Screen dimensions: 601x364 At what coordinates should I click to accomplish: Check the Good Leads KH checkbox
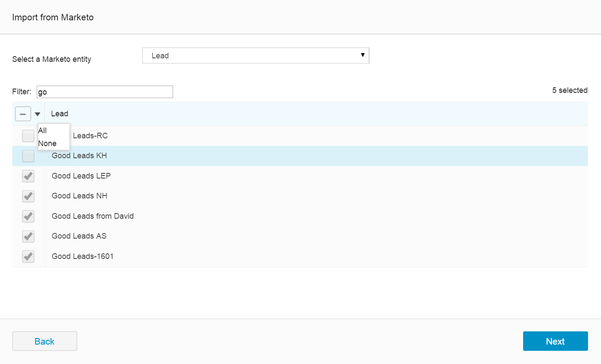[28, 156]
